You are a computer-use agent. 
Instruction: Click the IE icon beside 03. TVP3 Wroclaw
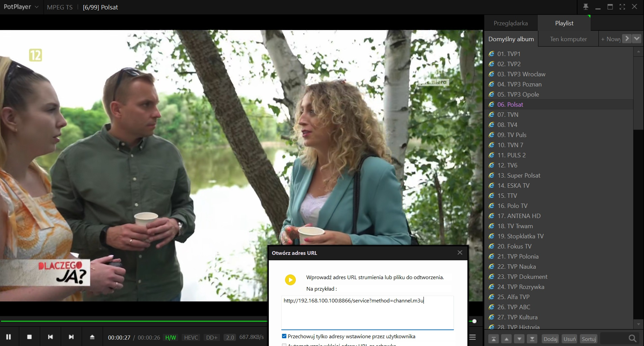492,74
